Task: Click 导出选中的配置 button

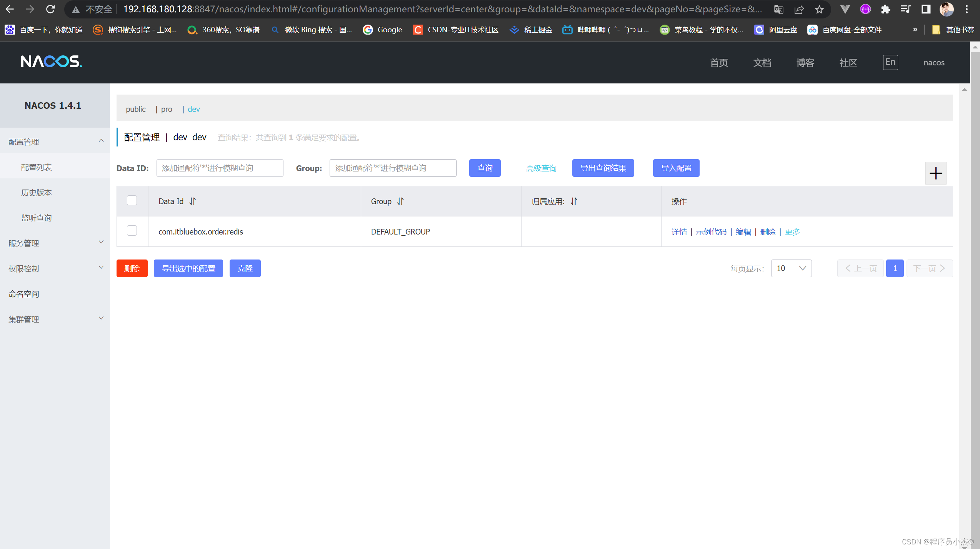Action: [188, 268]
